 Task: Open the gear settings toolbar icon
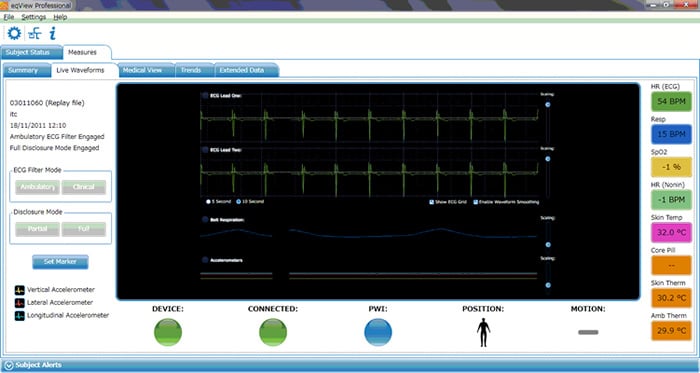pyautogui.click(x=14, y=33)
